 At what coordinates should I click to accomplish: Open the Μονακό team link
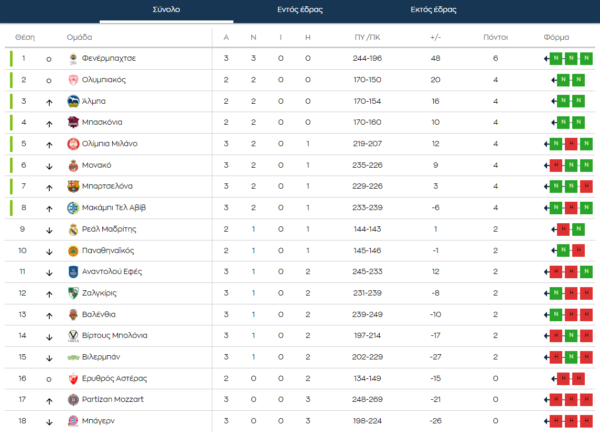pyautogui.click(x=97, y=165)
